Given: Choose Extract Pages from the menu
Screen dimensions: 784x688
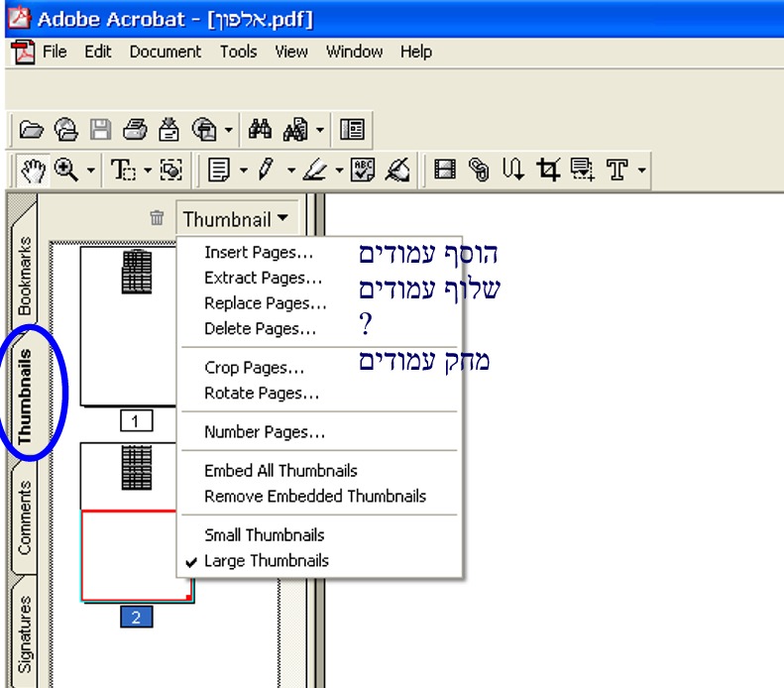Looking at the screenshot, I should [x=318, y=278].
